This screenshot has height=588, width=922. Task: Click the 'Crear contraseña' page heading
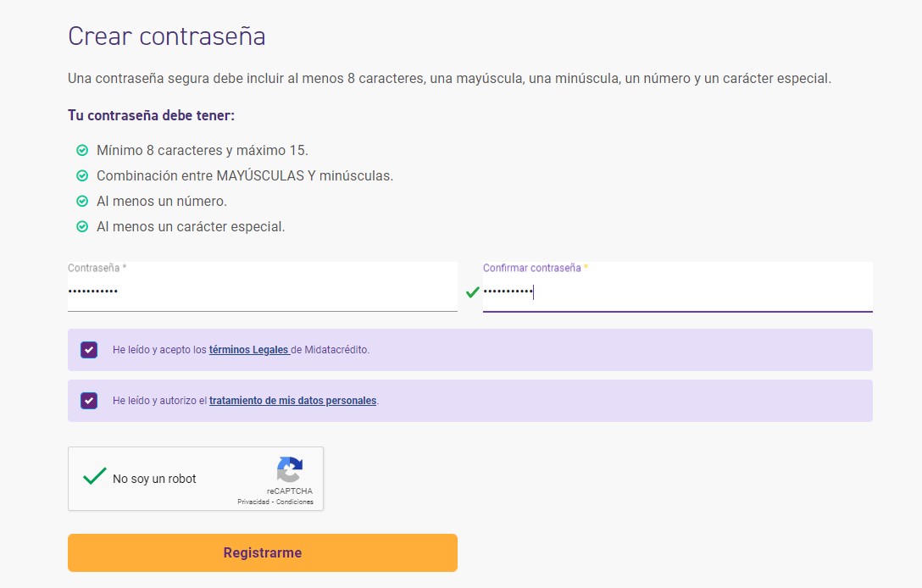point(166,36)
